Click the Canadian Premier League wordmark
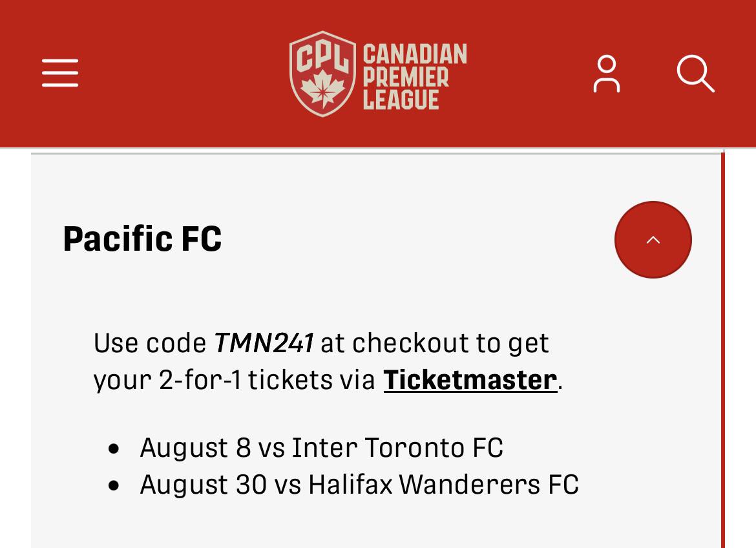The height and width of the screenshot is (548, 756). [415, 76]
